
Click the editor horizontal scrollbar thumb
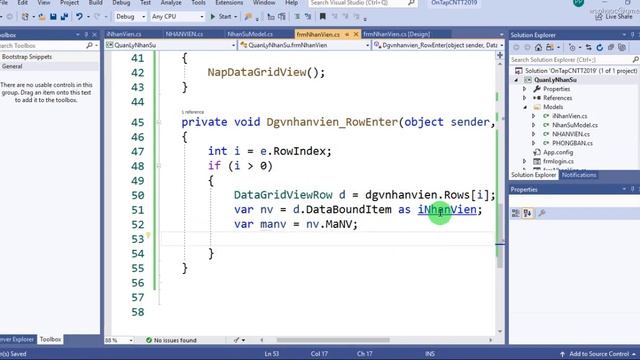pyautogui.click(x=333, y=340)
